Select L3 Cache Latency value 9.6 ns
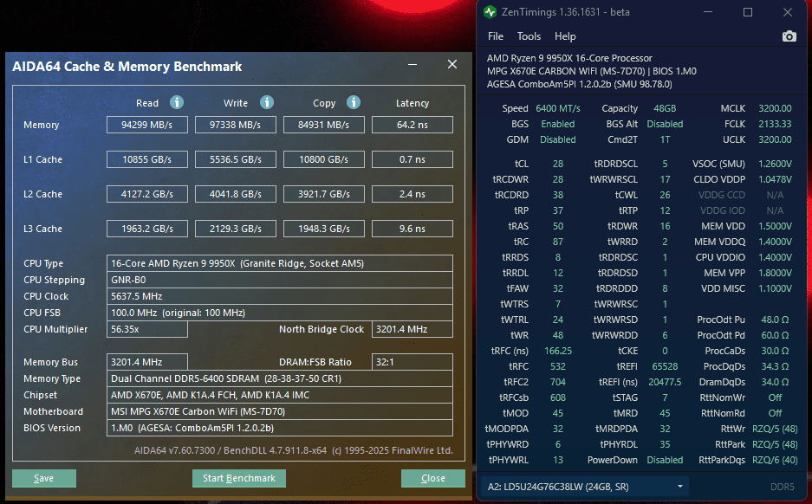812x504 pixels. click(412, 229)
